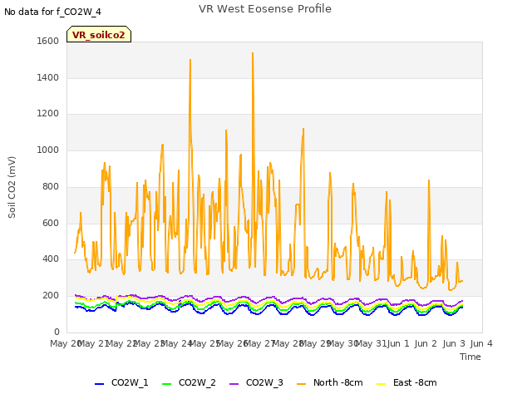532x399 pixels.
Task: Click the Jun 4 x-axis tick label
Action: tap(481, 343)
